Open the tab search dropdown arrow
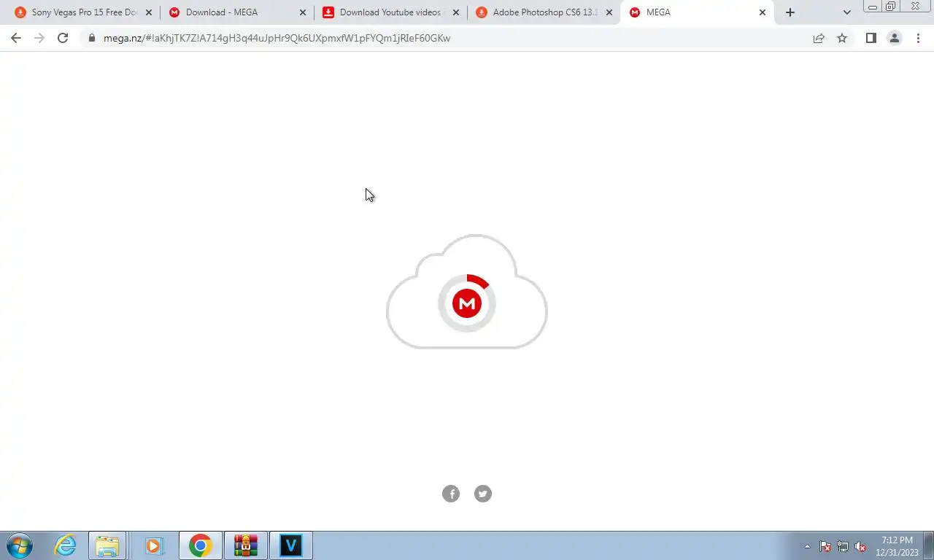 (846, 12)
